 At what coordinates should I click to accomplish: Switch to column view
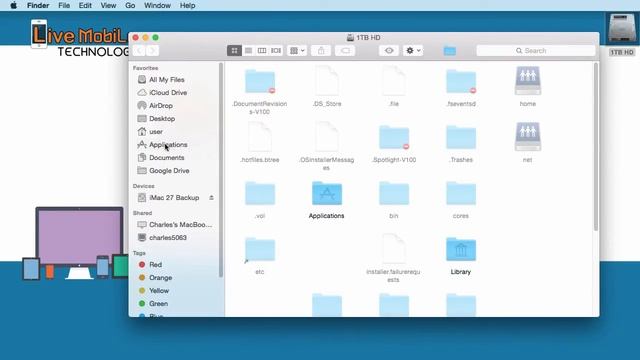pyautogui.click(x=262, y=51)
